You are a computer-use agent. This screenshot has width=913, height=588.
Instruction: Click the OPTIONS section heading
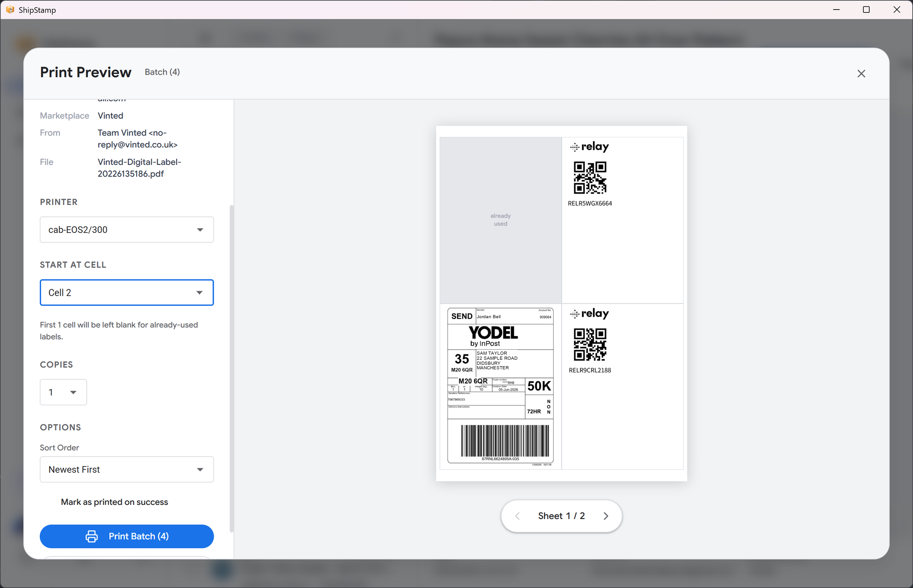(x=60, y=427)
